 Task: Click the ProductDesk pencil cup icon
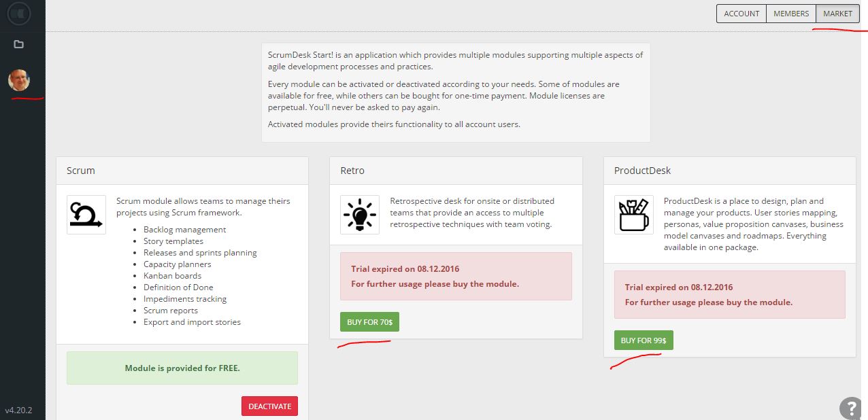[634, 215]
